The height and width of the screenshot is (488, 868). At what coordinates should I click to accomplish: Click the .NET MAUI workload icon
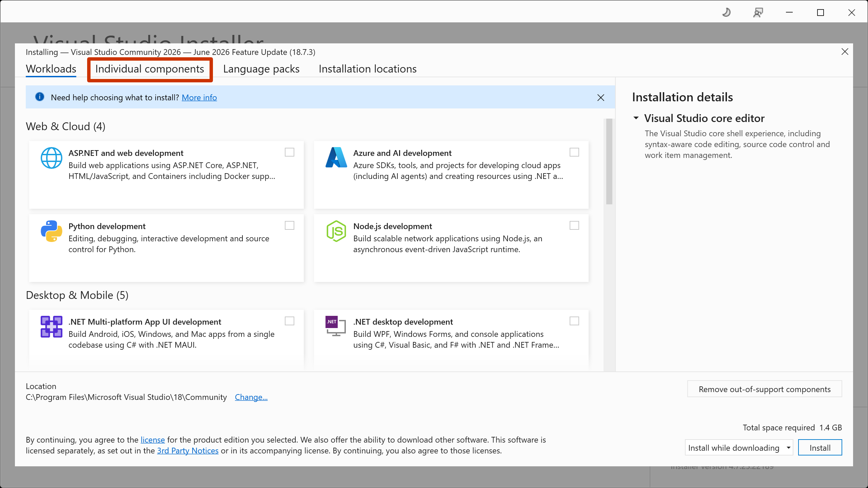tap(52, 327)
